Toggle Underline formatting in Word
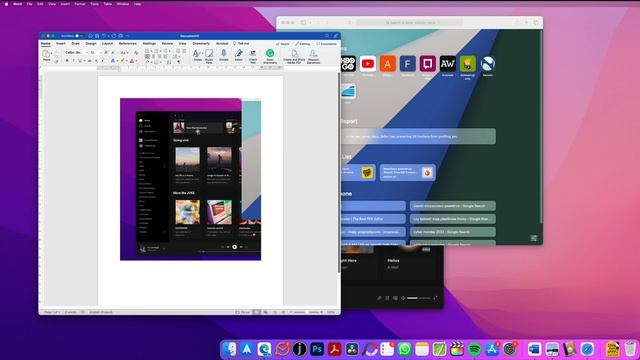 pyautogui.click(x=80, y=61)
